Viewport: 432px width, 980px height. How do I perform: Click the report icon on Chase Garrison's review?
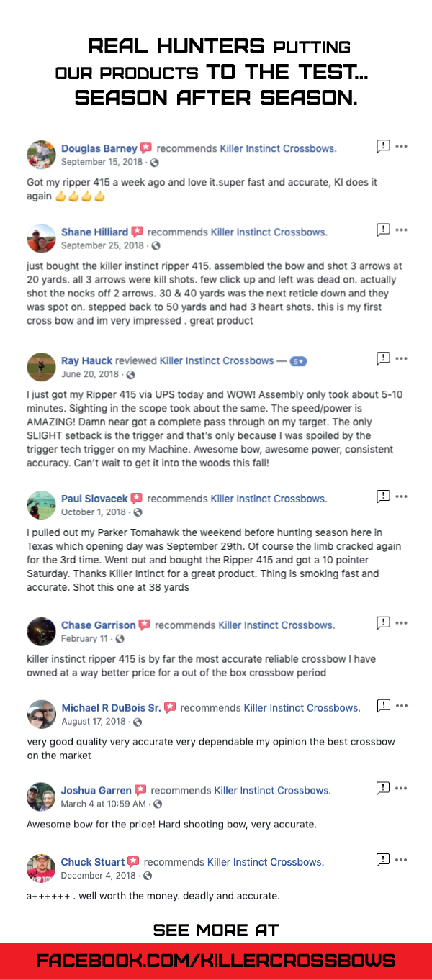click(383, 622)
